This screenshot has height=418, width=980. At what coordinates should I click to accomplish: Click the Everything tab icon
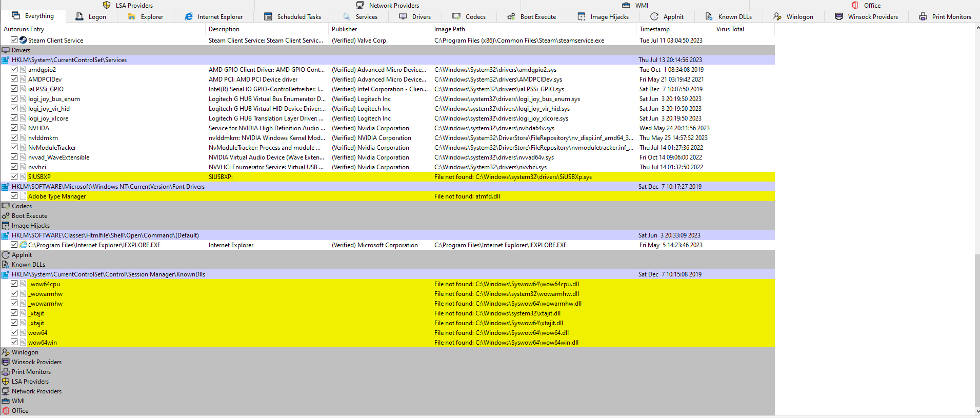(x=16, y=15)
